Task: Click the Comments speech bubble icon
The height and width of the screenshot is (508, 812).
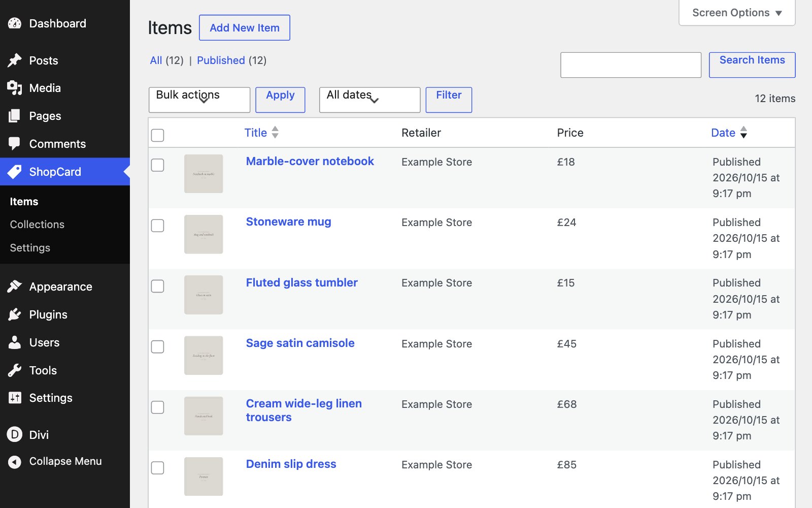Action: coord(15,144)
